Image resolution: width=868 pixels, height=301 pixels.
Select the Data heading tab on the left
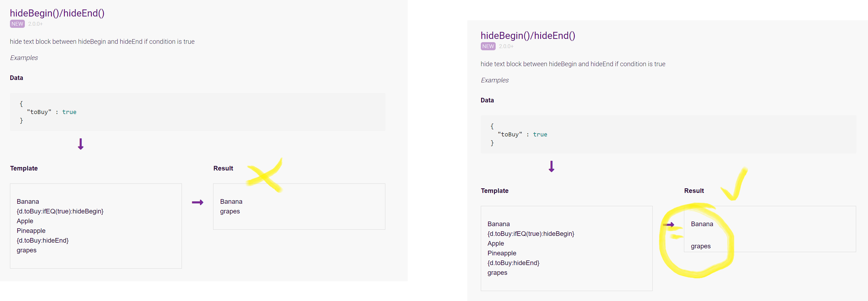coord(16,78)
